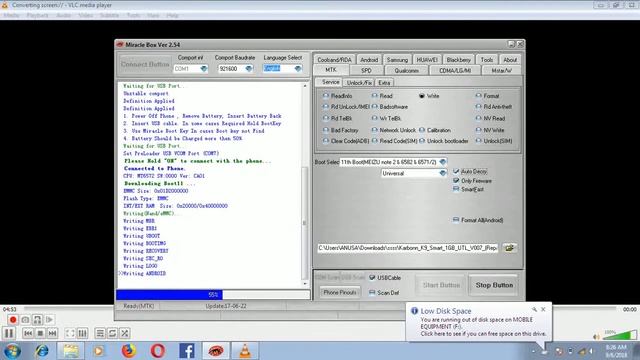
Task: Click the Connect Button
Action: coord(144,64)
